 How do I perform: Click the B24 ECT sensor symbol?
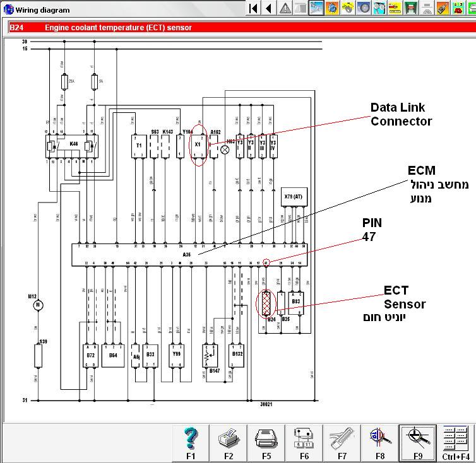coord(266,303)
